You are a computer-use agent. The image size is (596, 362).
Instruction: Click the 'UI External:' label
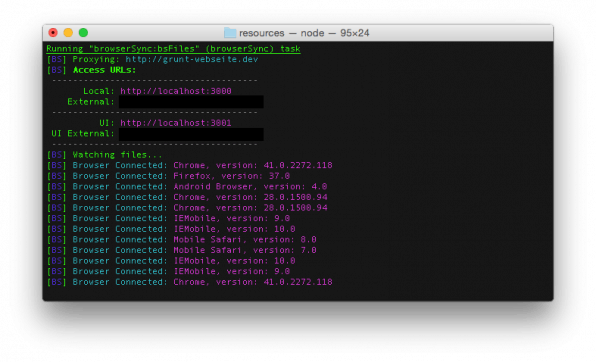83,134
